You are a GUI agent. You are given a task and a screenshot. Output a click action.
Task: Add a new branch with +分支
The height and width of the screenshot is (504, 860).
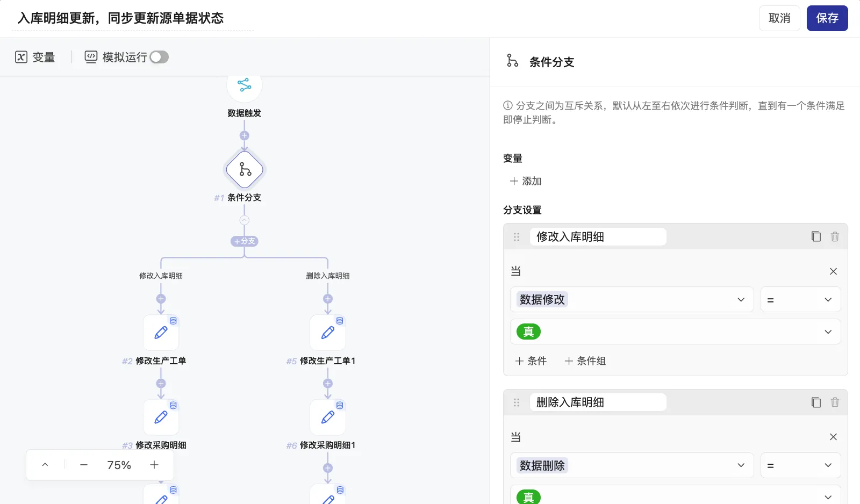coord(245,241)
